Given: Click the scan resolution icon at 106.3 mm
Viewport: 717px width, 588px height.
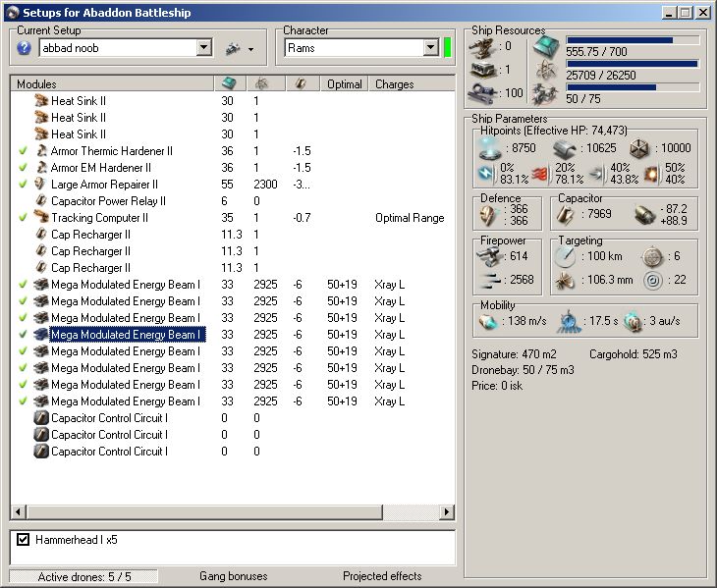Looking at the screenshot, I should (x=565, y=280).
